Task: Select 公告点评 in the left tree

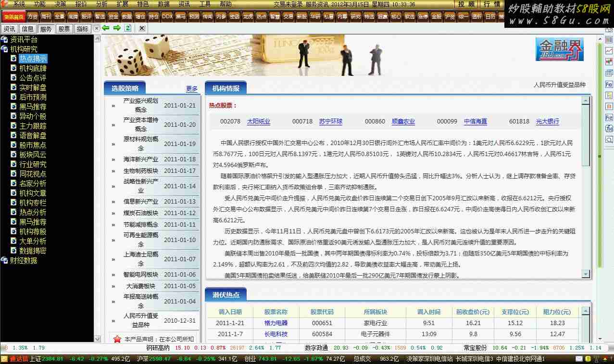Action: pyautogui.click(x=33, y=78)
